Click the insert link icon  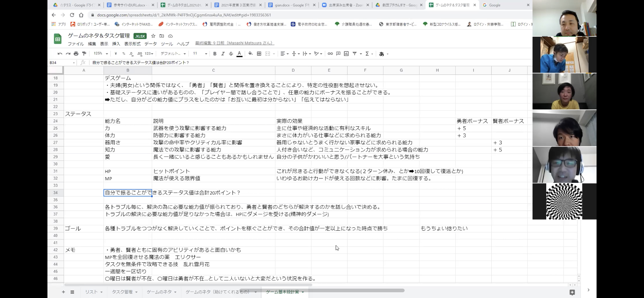click(x=330, y=54)
